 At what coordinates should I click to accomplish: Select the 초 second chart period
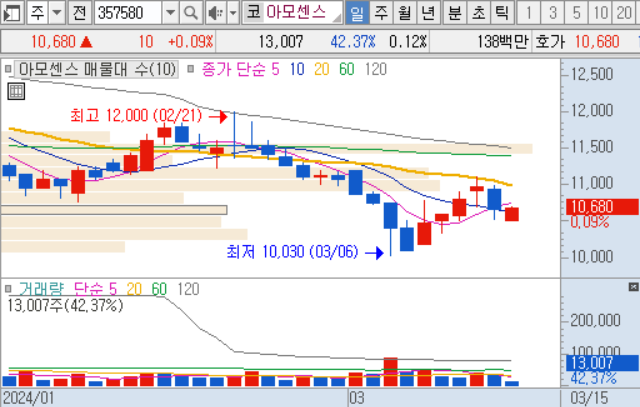(x=478, y=13)
